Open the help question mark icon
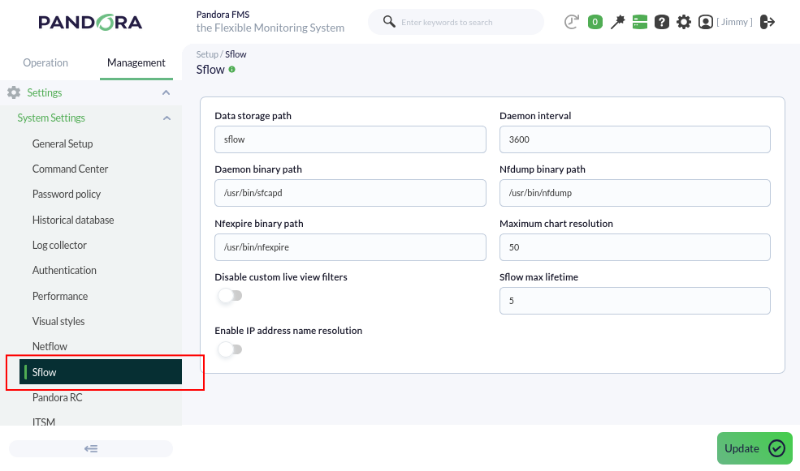The height and width of the screenshot is (471, 800). 662,22
